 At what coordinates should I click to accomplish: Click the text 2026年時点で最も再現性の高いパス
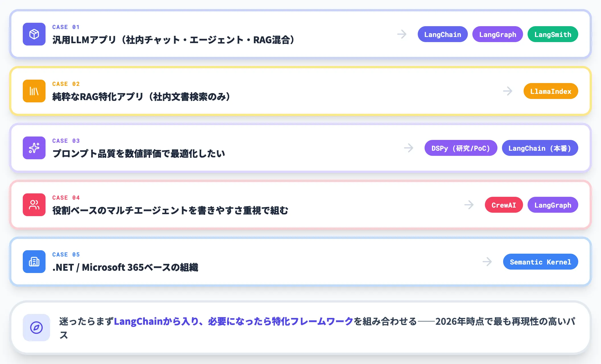pos(505,321)
